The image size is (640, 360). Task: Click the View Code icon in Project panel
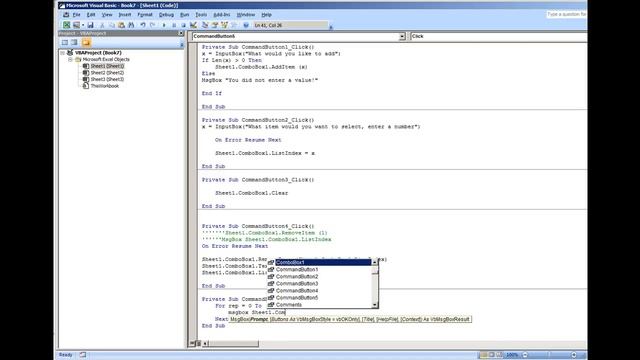(64, 42)
